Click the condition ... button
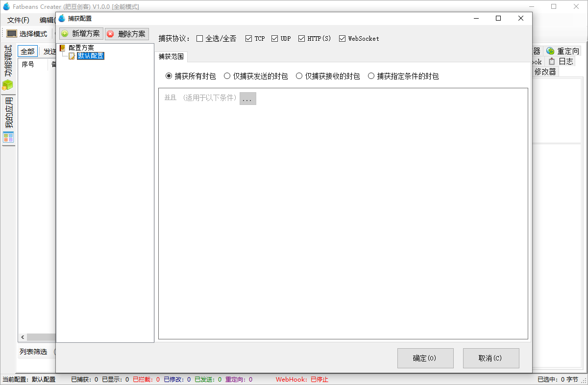 tap(247, 98)
